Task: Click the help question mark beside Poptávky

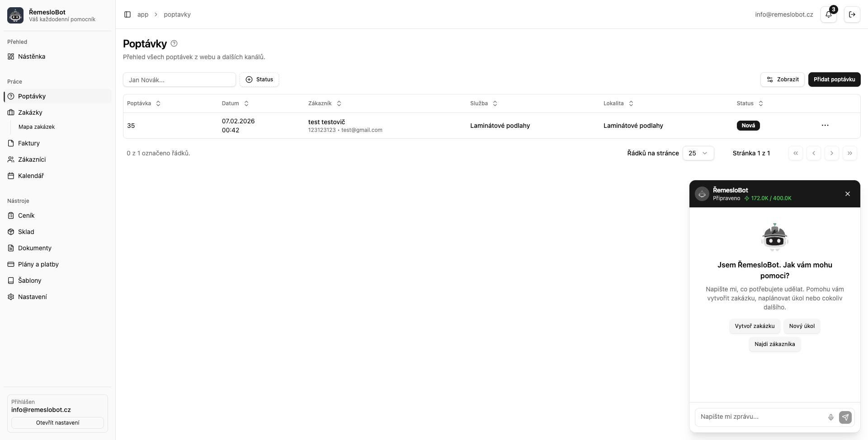Action: click(x=174, y=43)
